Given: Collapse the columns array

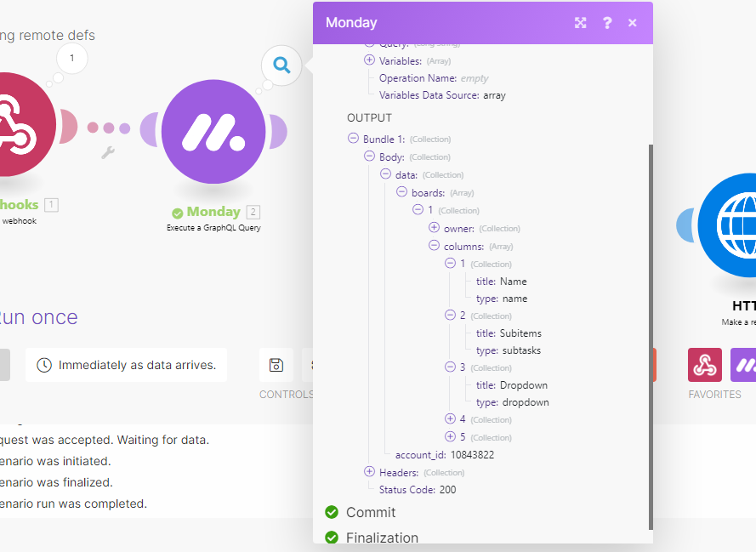Looking at the screenshot, I should (x=434, y=246).
